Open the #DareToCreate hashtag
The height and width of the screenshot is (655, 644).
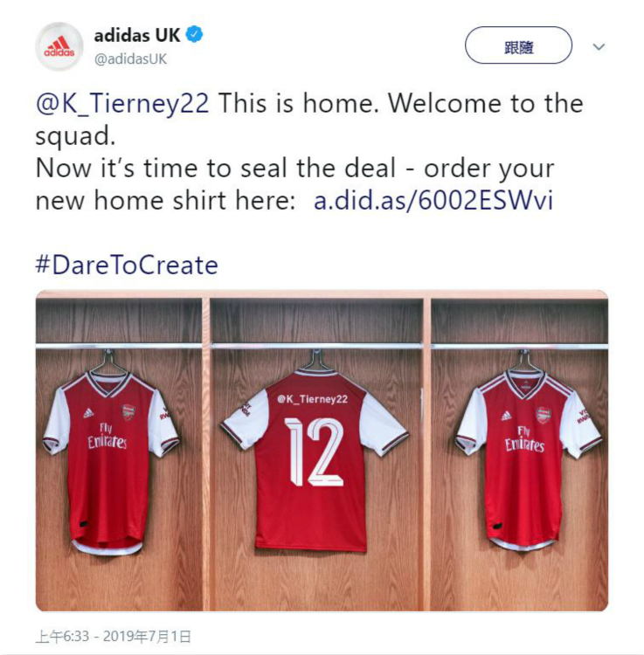[127, 265]
